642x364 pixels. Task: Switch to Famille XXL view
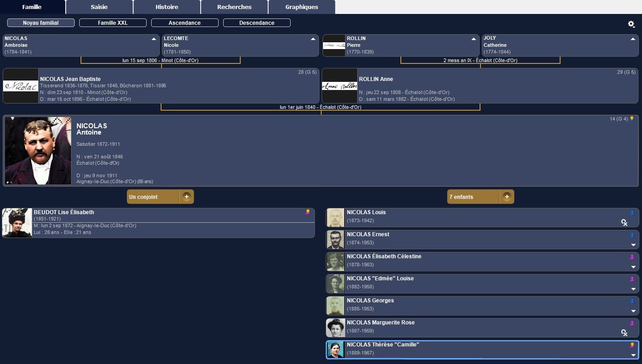tap(113, 23)
